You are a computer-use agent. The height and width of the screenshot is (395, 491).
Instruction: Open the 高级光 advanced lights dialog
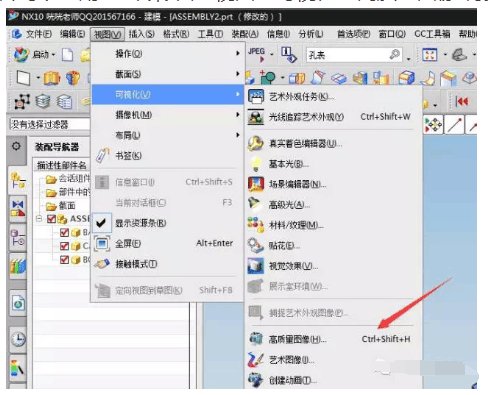pyautogui.click(x=332, y=205)
